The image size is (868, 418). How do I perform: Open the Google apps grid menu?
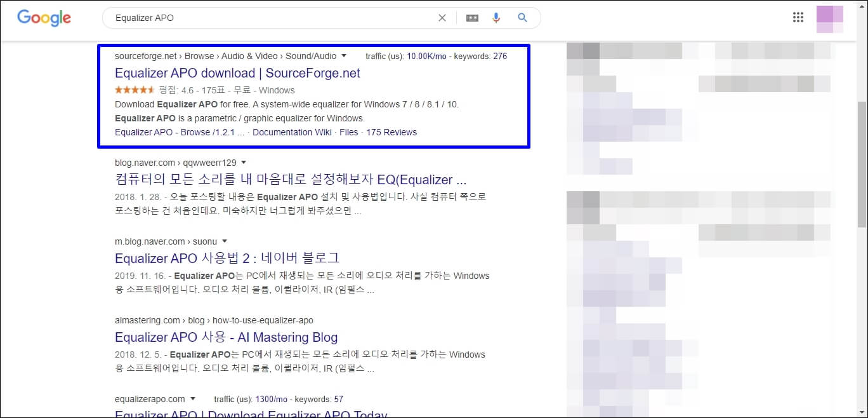pos(798,17)
